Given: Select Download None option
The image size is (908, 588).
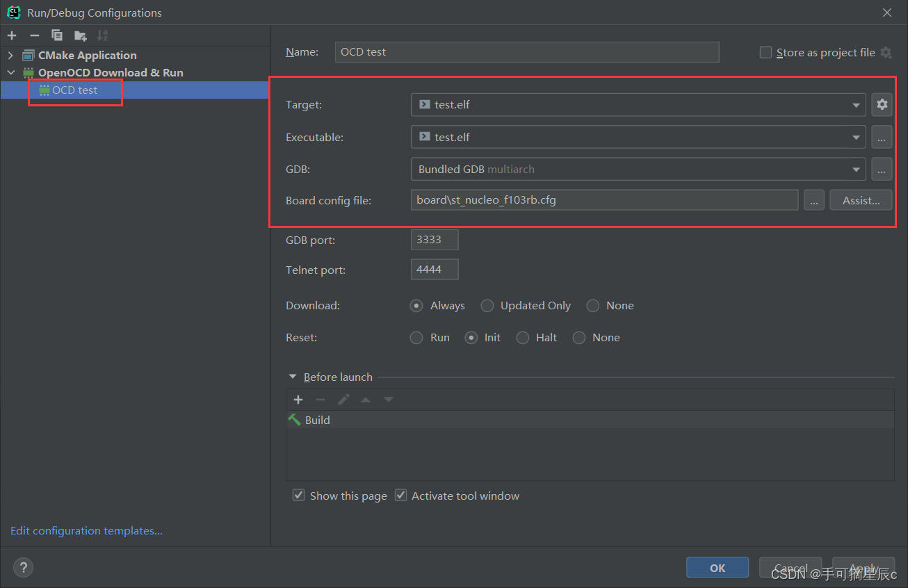Looking at the screenshot, I should pos(593,306).
